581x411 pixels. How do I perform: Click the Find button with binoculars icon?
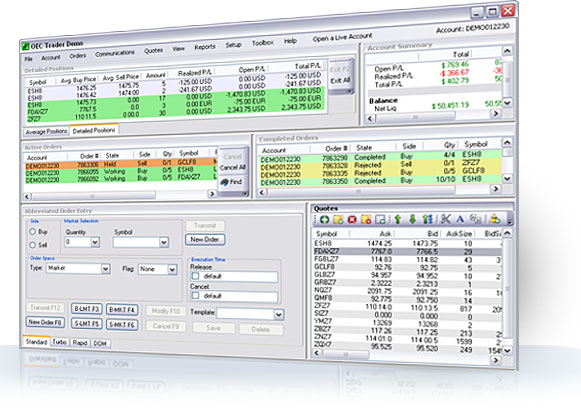point(232,182)
